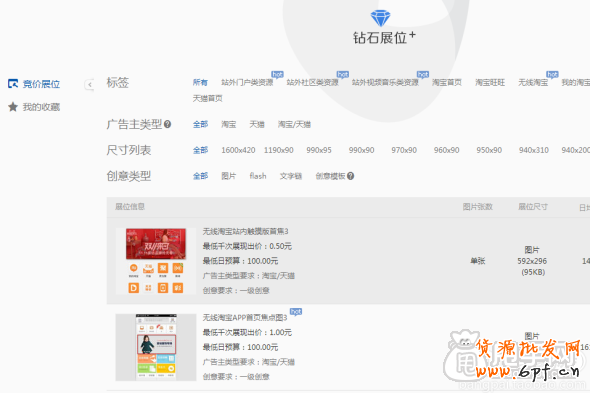This screenshot has height=393, width=590.
Task: Click the 竞价展位 sidebar icon
Action: click(13, 84)
